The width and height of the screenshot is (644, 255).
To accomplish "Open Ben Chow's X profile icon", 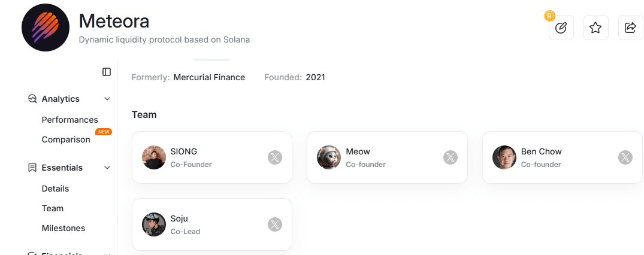I will coord(625,157).
